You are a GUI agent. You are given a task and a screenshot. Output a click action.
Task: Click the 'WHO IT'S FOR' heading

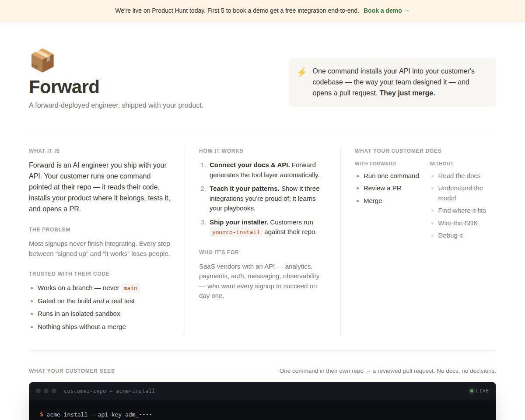coord(219,252)
